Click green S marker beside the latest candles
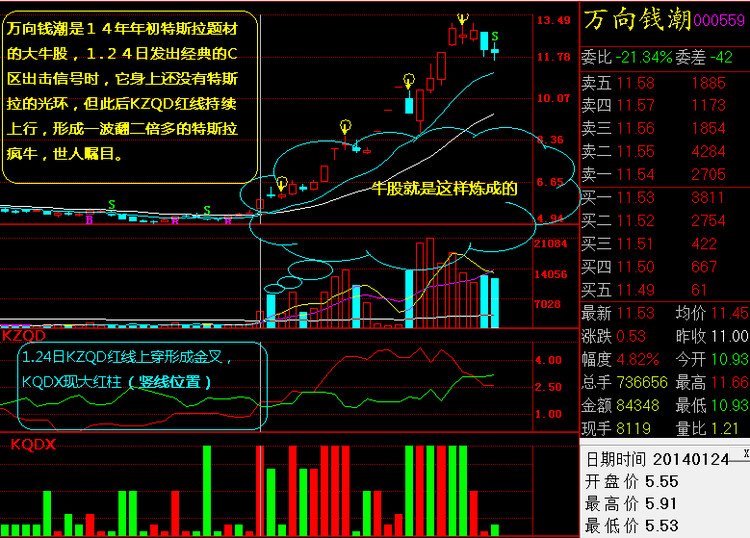The image size is (750, 538). [x=495, y=36]
